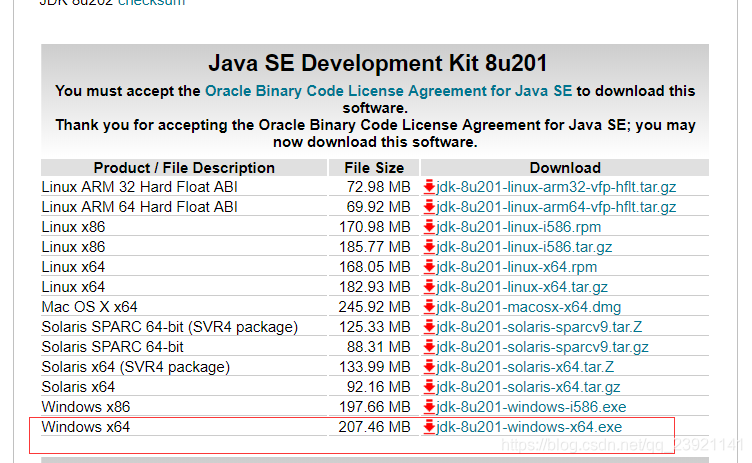Click the 170.98 MB file size
This screenshot has height=463, width=752.
[x=375, y=227]
